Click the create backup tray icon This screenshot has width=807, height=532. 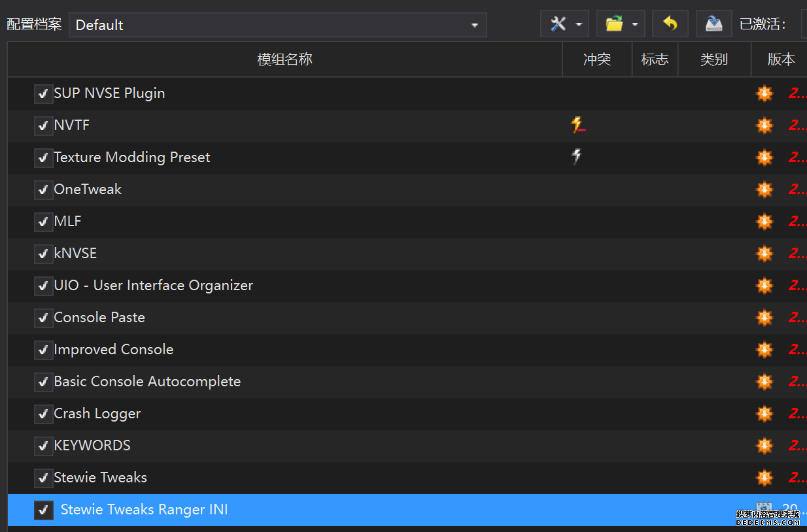[713, 25]
